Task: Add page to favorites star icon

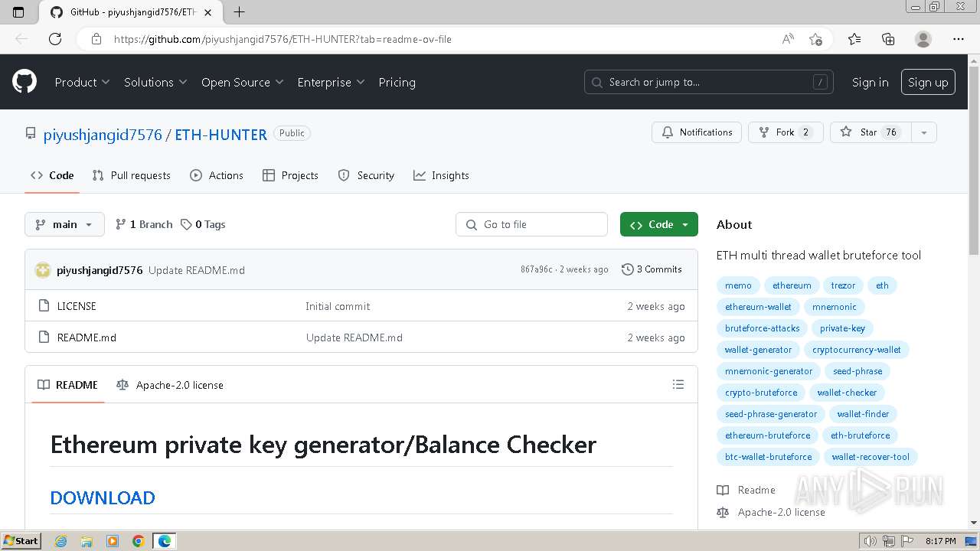Action: coord(815,39)
